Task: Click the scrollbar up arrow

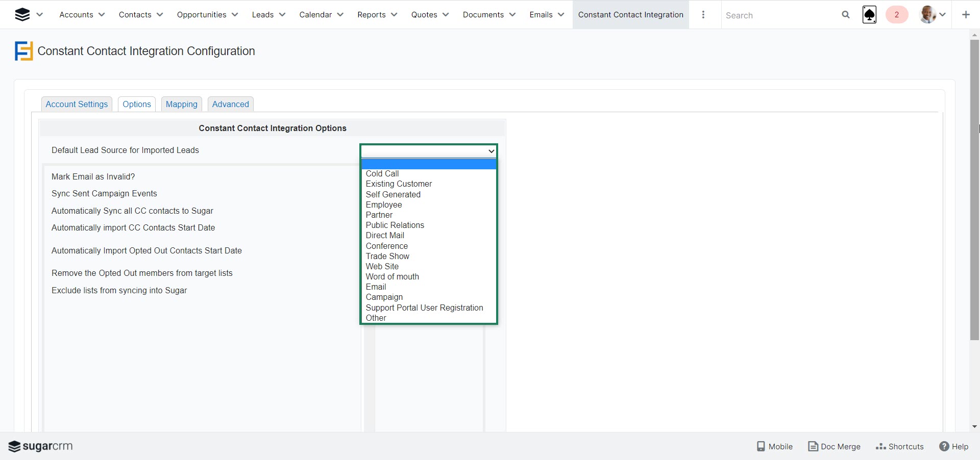Action: pyautogui.click(x=974, y=35)
